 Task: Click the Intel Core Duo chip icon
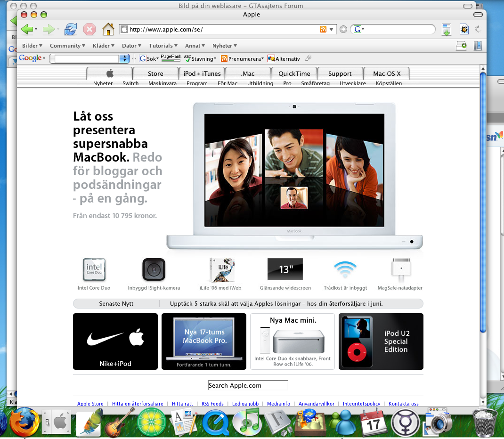pyautogui.click(x=94, y=269)
